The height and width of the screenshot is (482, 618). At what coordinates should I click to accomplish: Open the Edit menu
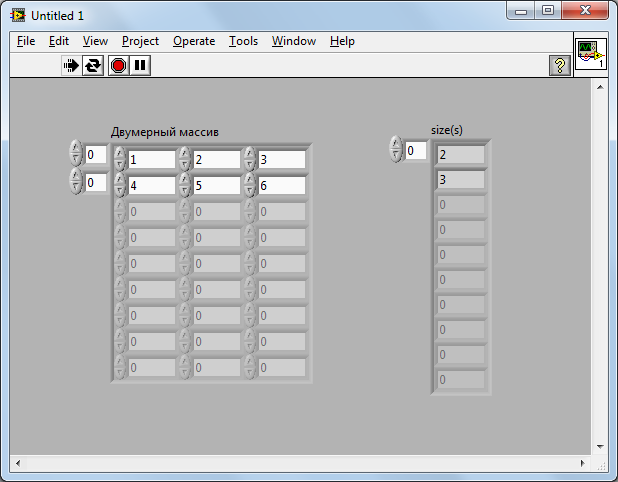59,41
